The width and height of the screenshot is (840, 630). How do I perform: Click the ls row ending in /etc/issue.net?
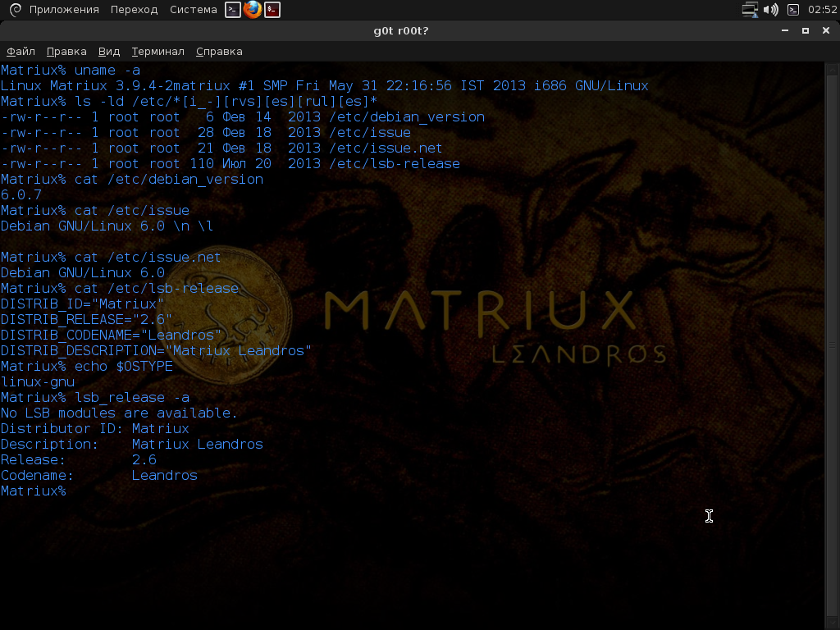221,148
